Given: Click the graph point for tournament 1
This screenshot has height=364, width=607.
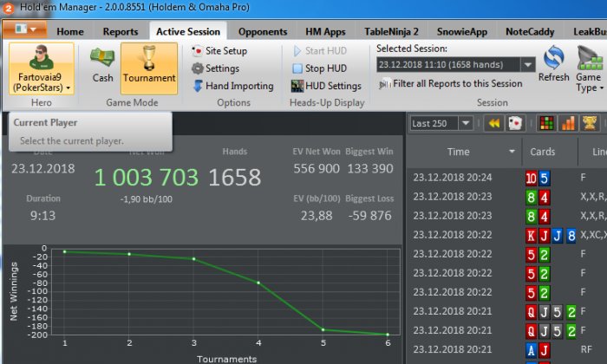Looking at the screenshot, I should [x=65, y=252].
